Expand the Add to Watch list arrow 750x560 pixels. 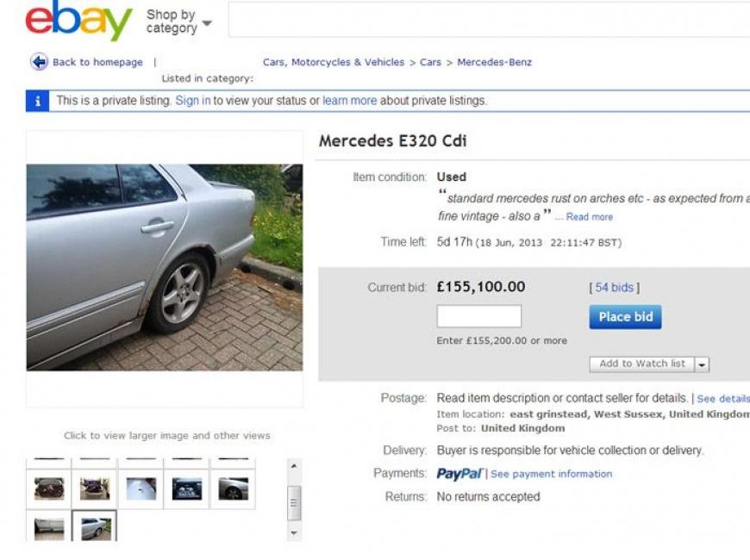pyautogui.click(x=702, y=364)
